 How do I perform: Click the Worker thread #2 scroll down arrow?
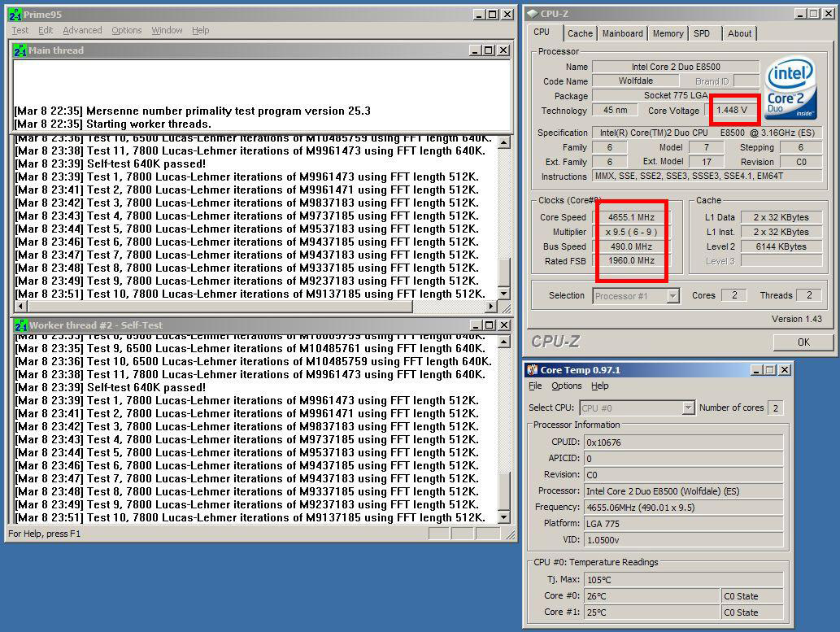click(503, 517)
